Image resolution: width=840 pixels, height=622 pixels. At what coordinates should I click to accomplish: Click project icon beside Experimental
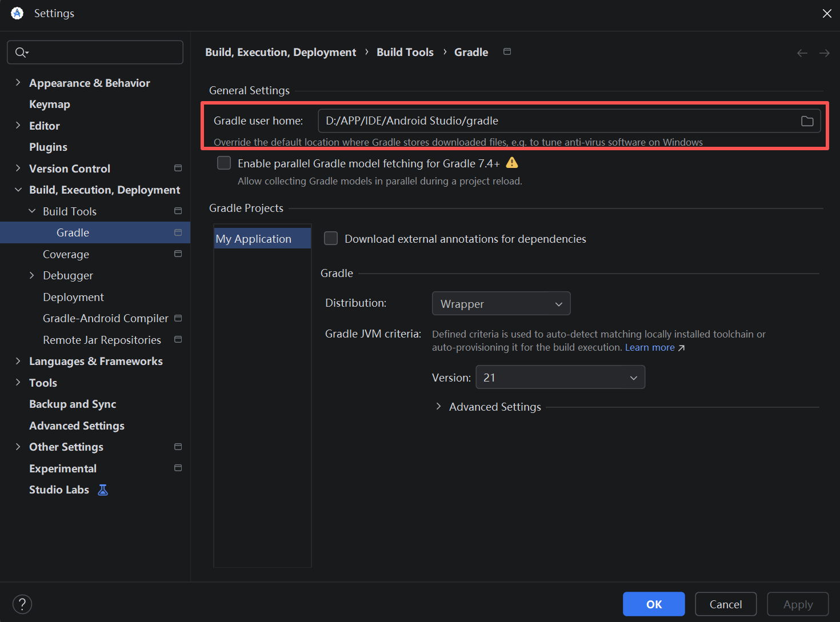coord(178,468)
